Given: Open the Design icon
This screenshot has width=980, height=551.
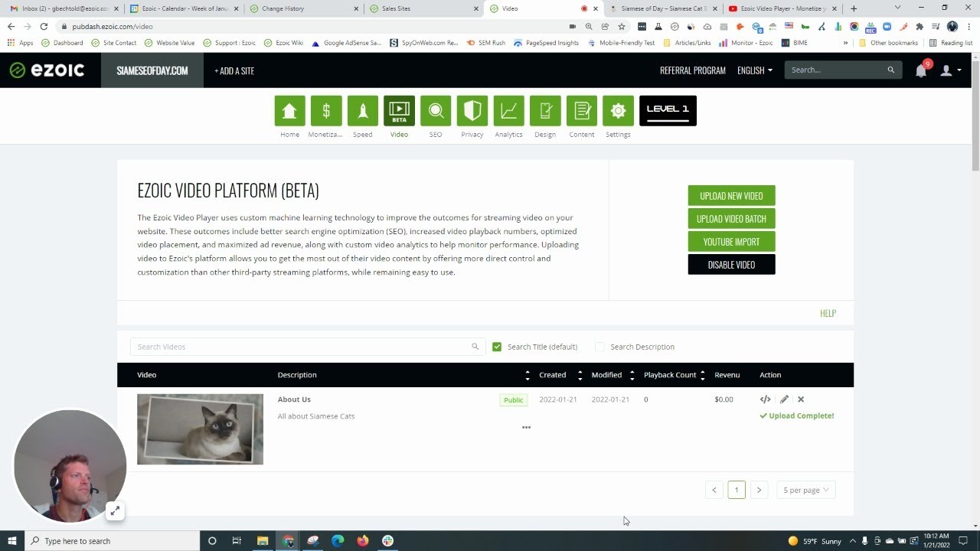Looking at the screenshot, I should (x=545, y=111).
